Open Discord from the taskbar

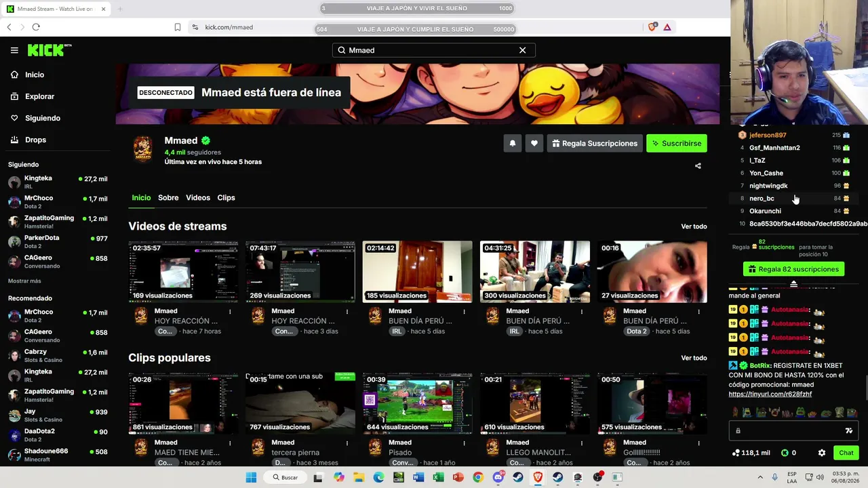[x=498, y=477]
